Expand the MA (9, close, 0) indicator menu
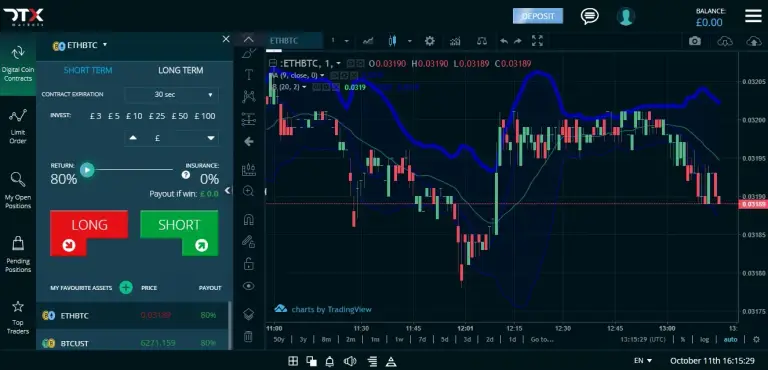This screenshot has height=370, width=768. [x=322, y=75]
